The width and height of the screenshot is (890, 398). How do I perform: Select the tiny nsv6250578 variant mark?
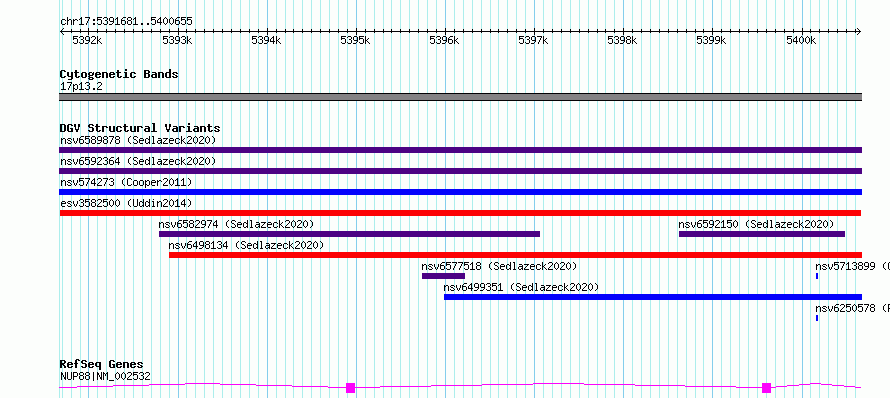(817, 318)
